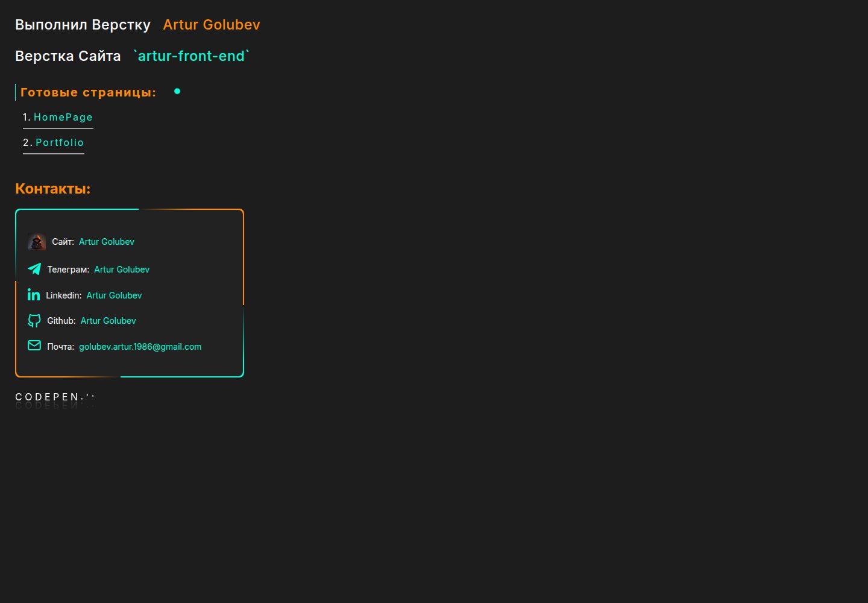This screenshot has width=868, height=603.
Task: Click the Сайт: label
Action: click(x=63, y=242)
